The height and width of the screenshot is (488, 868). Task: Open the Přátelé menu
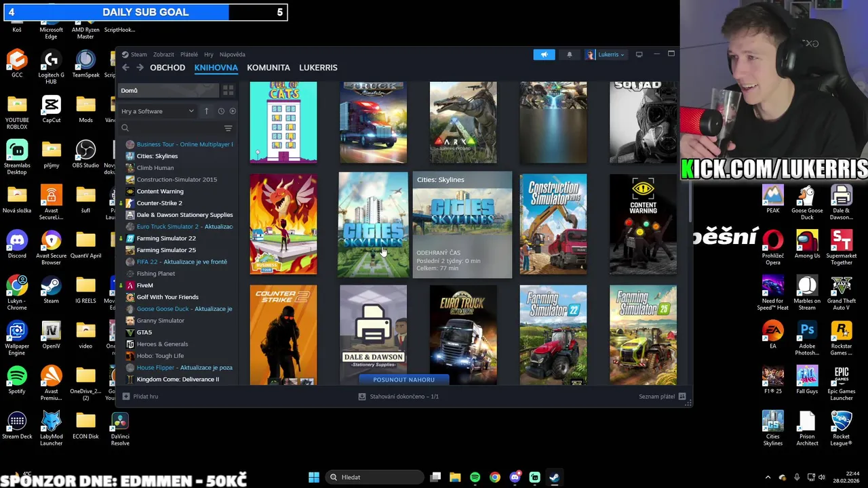(x=189, y=54)
